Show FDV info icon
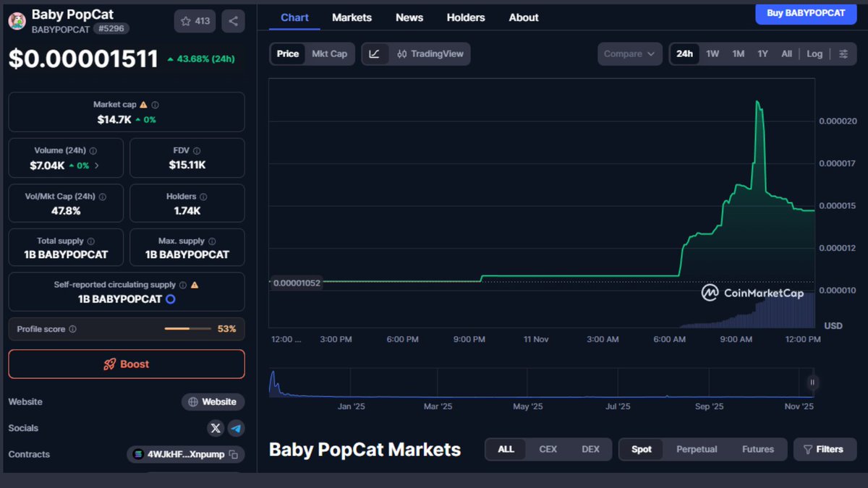The height and width of the screenshot is (488, 868). 197,151
